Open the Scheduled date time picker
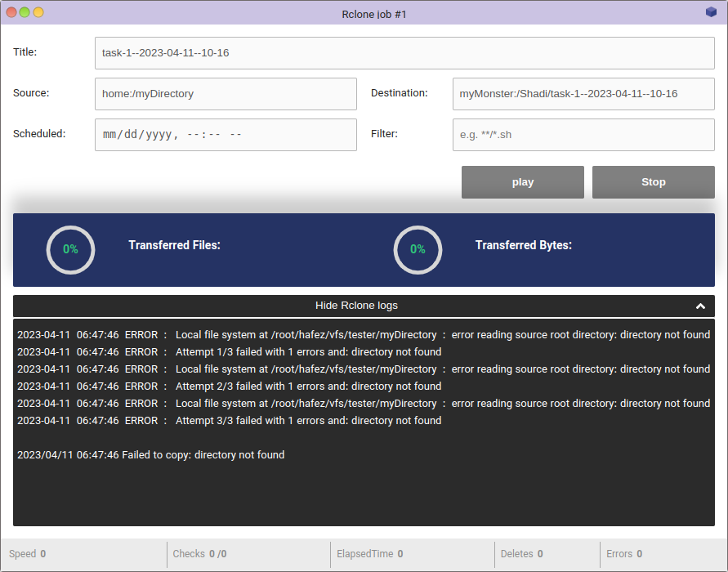728x572 pixels. pyautogui.click(x=226, y=135)
